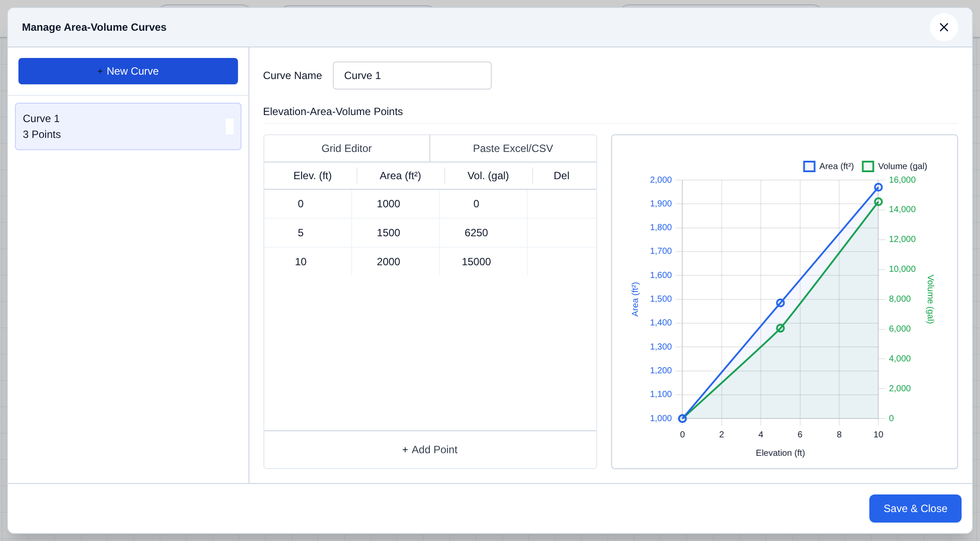Save changes with Save & Close button
980x541 pixels.
point(915,509)
